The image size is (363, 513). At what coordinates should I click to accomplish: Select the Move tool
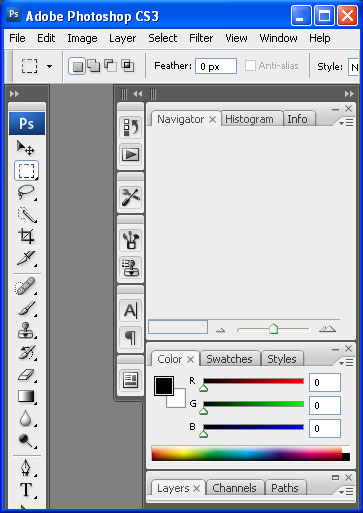pyautogui.click(x=26, y=147)
